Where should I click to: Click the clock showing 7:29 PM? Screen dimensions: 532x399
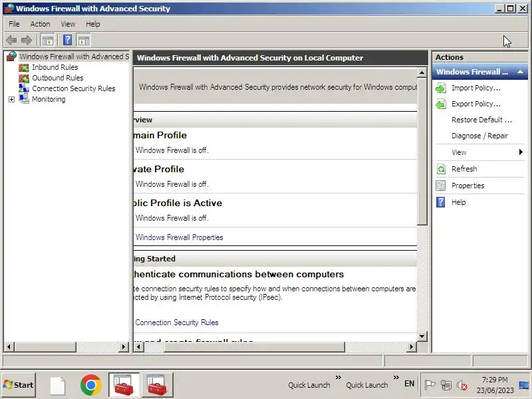[495, 380]
